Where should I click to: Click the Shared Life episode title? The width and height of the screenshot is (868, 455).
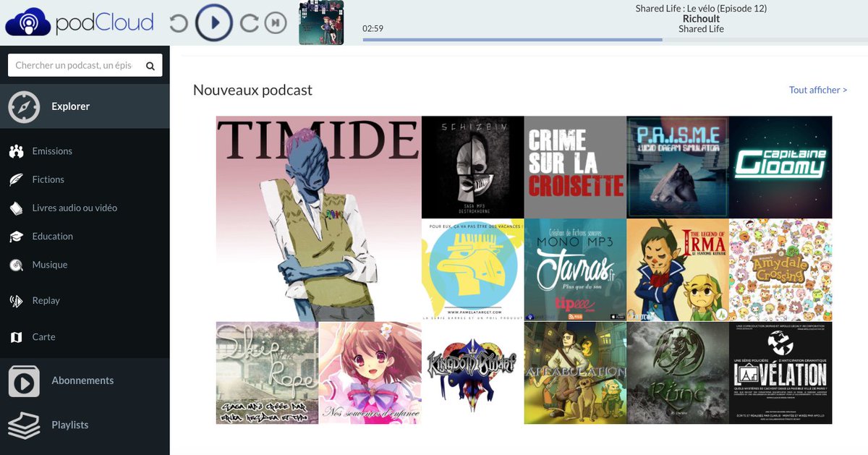tap(701, 9)
